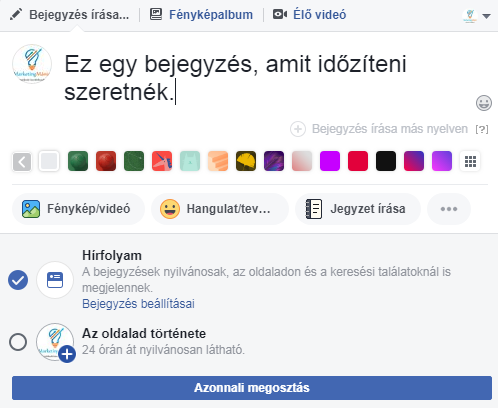The height and width of the screenshot is (408, 498).
Task: Click the Azonnali megosztás button
Action: click(x=252, y=388)
